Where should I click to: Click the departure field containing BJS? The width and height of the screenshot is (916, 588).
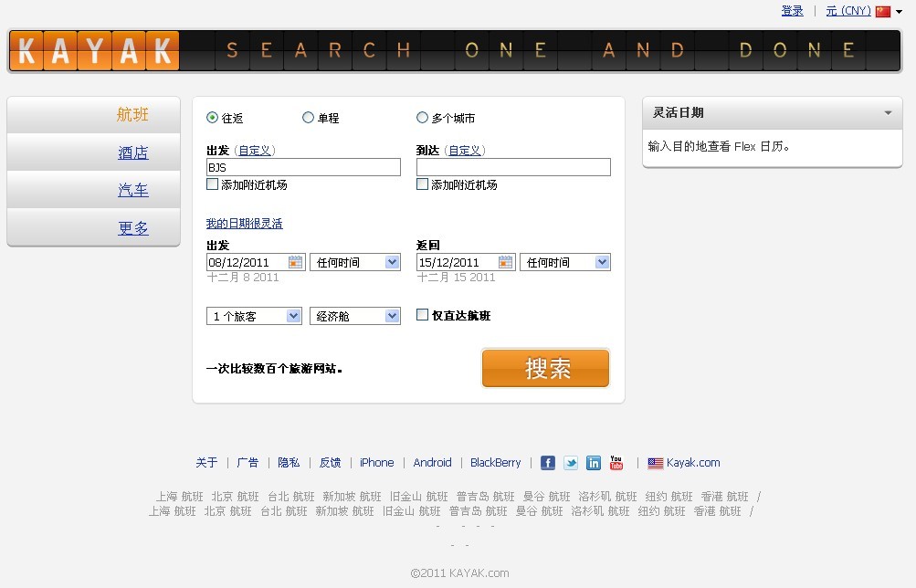[x=304, y=167]
